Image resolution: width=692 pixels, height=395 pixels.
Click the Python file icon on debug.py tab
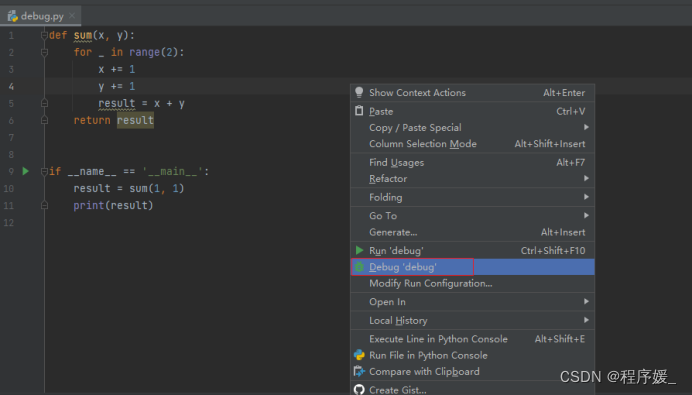12,16
